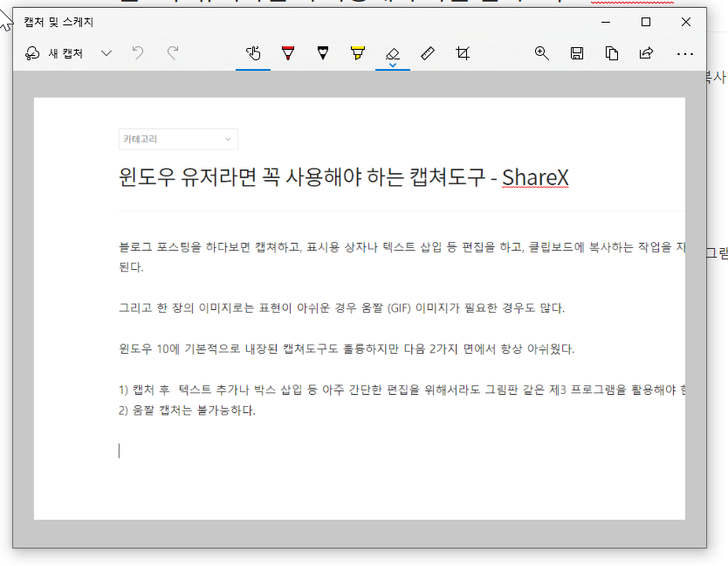This screenshot has height=566, width=728.
Task: Open the zoom magnifier control
Action: click(x=542, y=53)
